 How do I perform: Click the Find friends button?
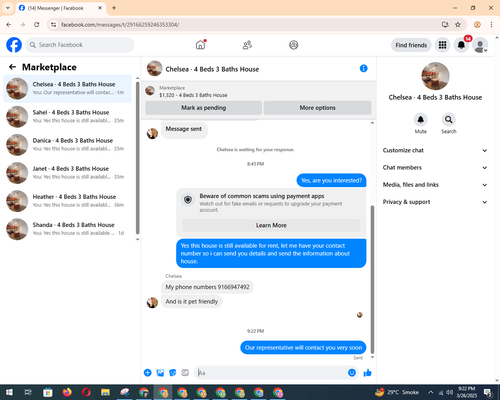[411, 45]
